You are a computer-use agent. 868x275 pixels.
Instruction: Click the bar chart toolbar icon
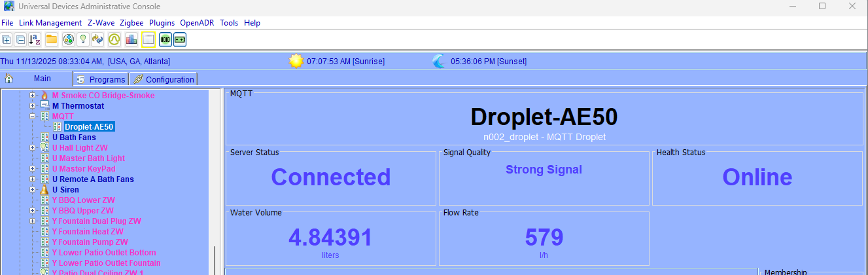pos(131,40)
